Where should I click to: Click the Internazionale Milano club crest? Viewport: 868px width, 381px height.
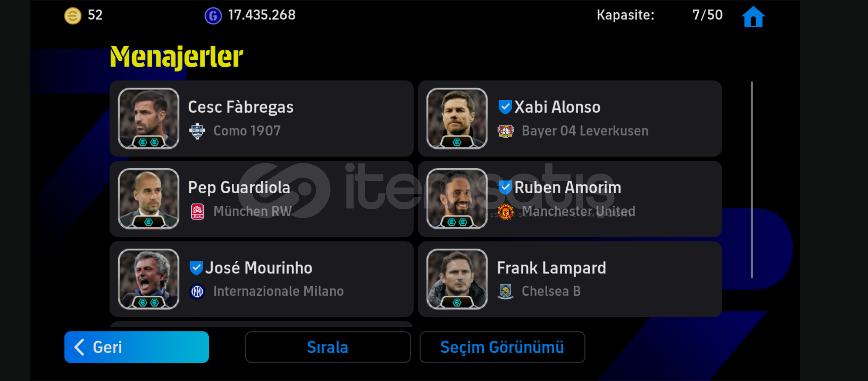pos(197,291)
